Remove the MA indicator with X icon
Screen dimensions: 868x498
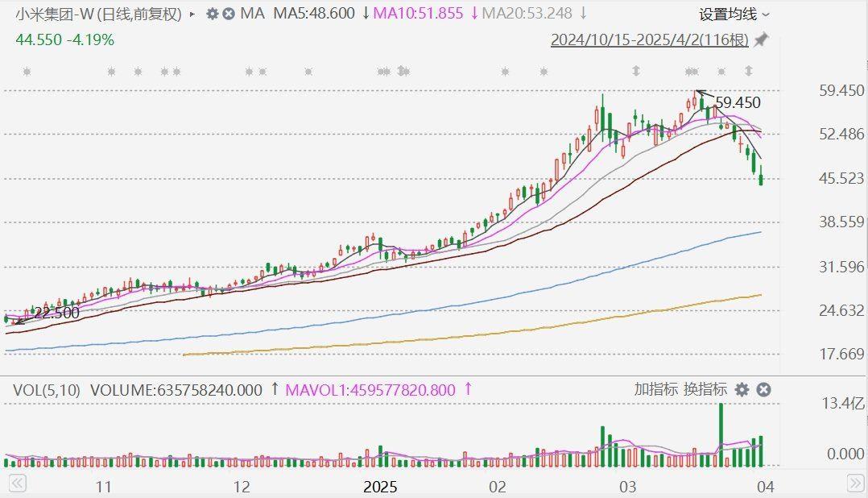coord(229,14)
